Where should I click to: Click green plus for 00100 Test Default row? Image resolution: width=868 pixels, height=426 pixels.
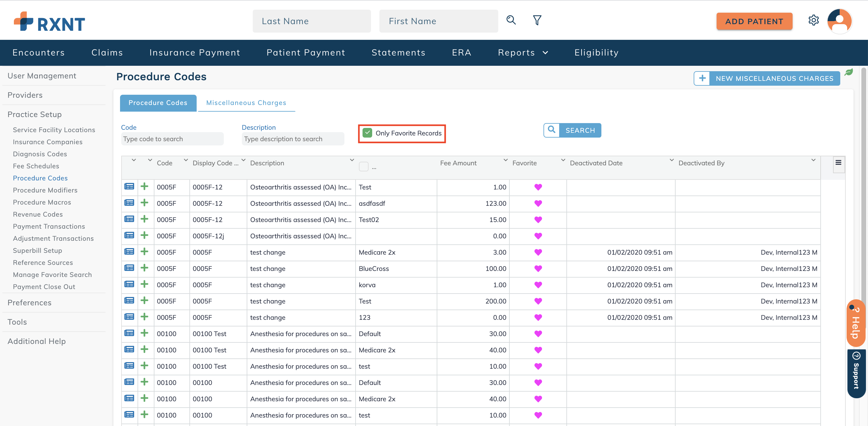point(144,333)
